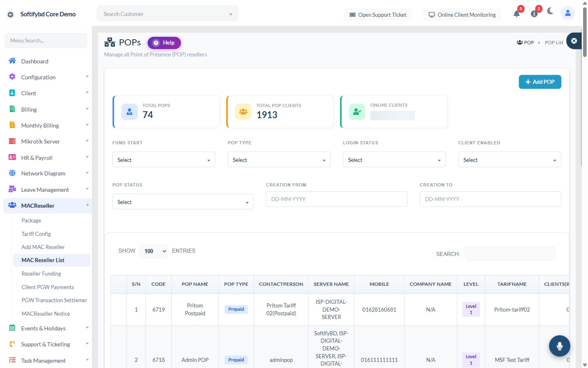Click the HR & Payroll ID card icon

coord(12,157)
